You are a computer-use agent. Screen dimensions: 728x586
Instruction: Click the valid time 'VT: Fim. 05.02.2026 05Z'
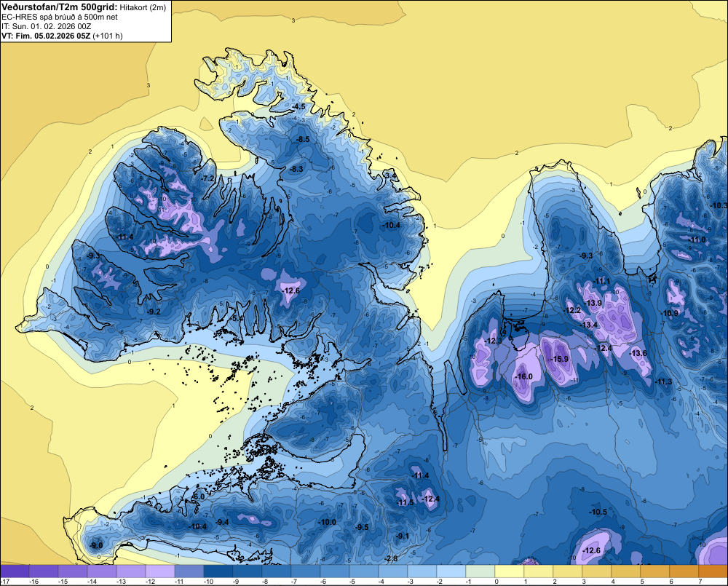46,36
